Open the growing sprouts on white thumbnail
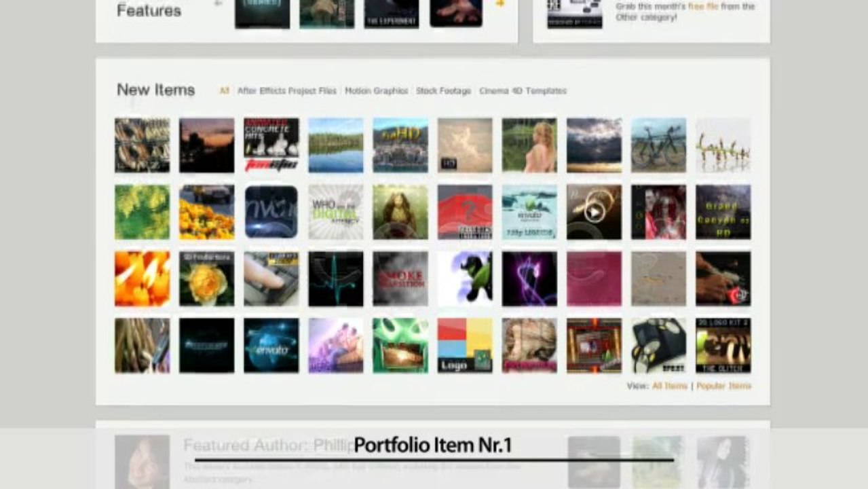The height and width of the screenshot is (489, 868). point(723,145)
